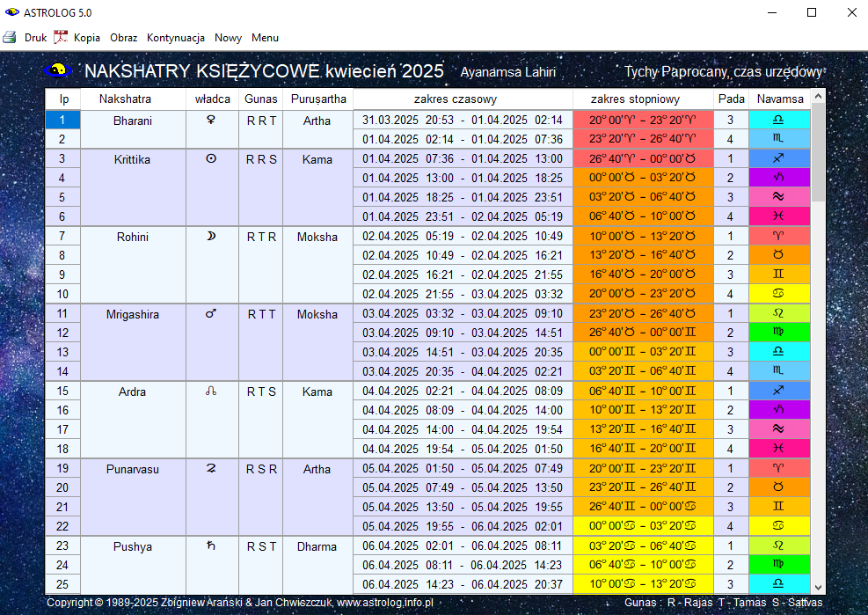This screenshot has width=868, height=615.
Task: Select the Rahu node symbol for Ardra
Action: 211,392
